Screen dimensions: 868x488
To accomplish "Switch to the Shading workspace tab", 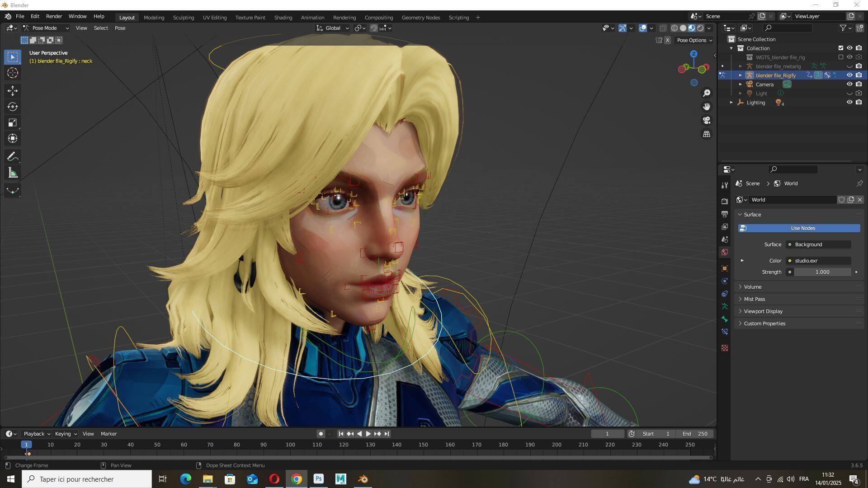I will [283, 18].
